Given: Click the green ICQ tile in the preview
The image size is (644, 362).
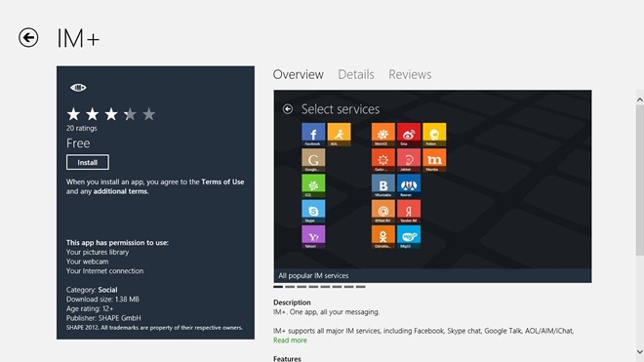Looking at the screenshot, I should click(x=313, y=185).
